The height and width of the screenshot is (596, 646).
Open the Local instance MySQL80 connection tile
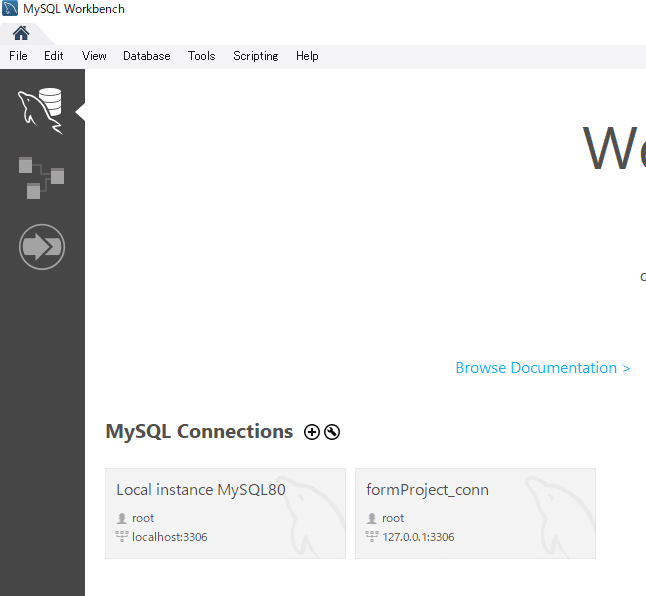(225, 513)
